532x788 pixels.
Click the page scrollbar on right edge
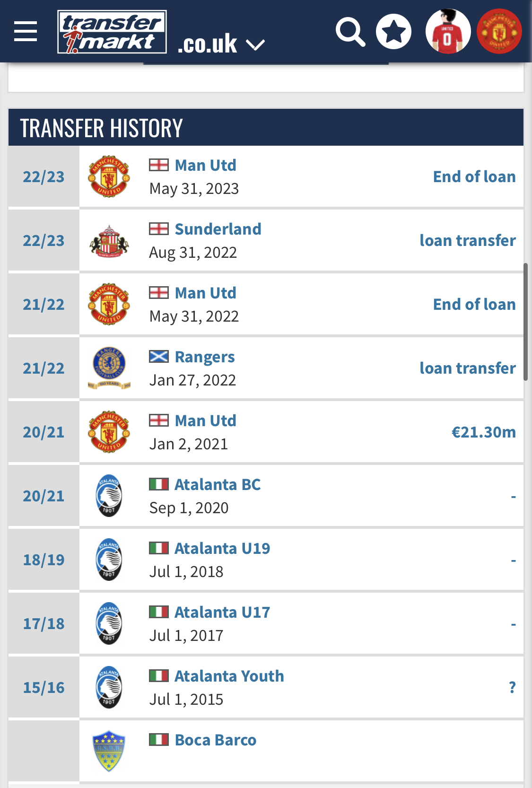click(525, 322)
